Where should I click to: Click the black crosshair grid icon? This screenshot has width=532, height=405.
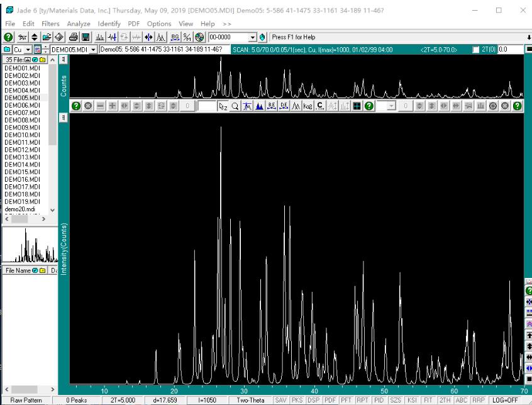(x=357, y=106)
